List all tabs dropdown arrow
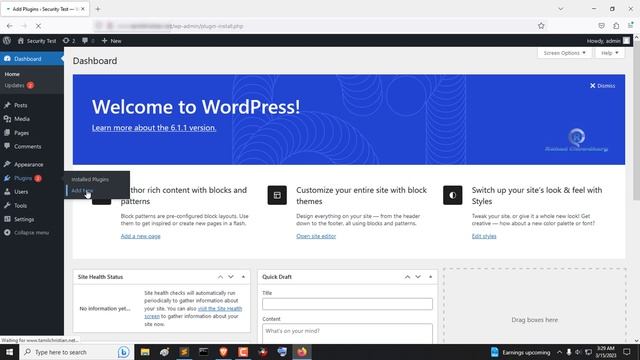Image resolution: width=640 pixels, height=360 pixels. click(560, 9)
